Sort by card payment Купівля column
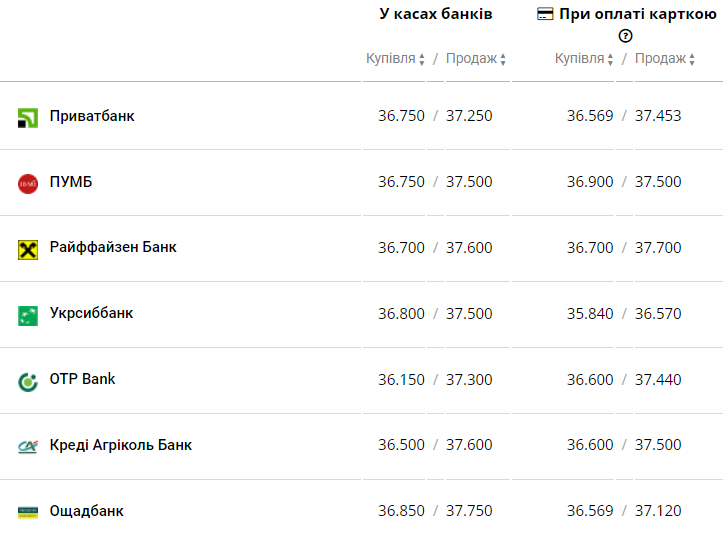This screenshot has width=723, height=533. [x=584, y=59]
